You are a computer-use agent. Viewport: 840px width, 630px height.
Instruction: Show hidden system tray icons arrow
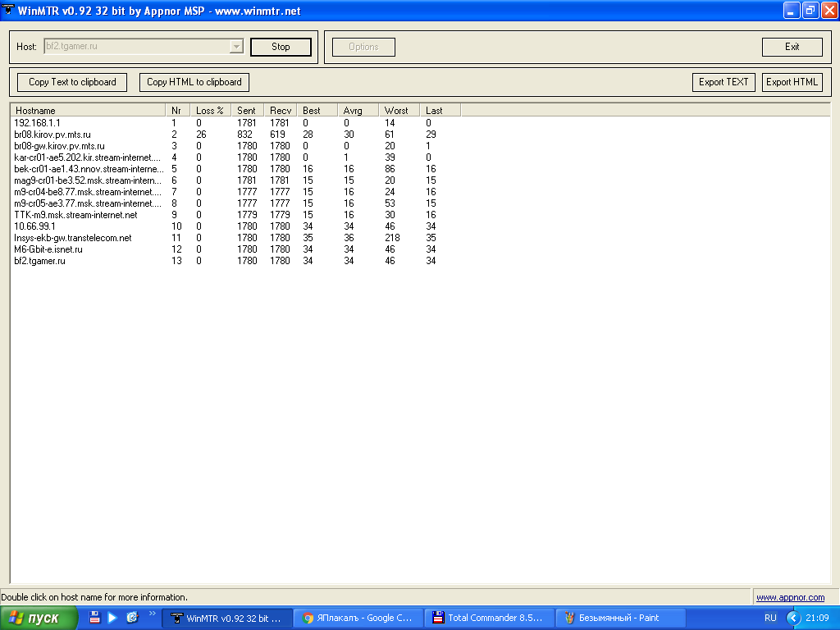click(793, 618)
